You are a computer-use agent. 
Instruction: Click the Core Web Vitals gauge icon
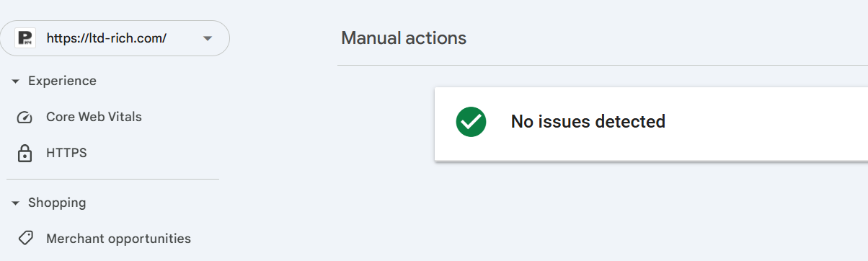(25, 117)
